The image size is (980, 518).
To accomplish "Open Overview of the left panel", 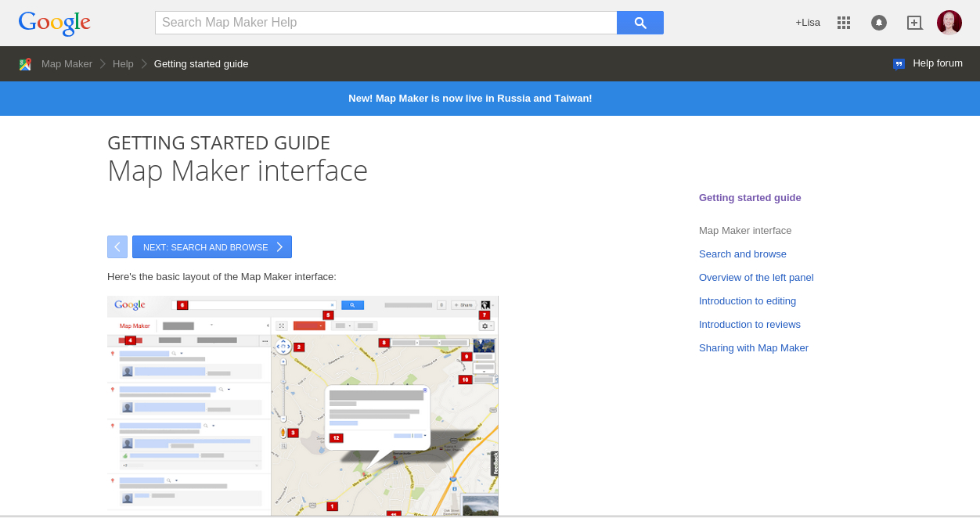I will (756, 278).
